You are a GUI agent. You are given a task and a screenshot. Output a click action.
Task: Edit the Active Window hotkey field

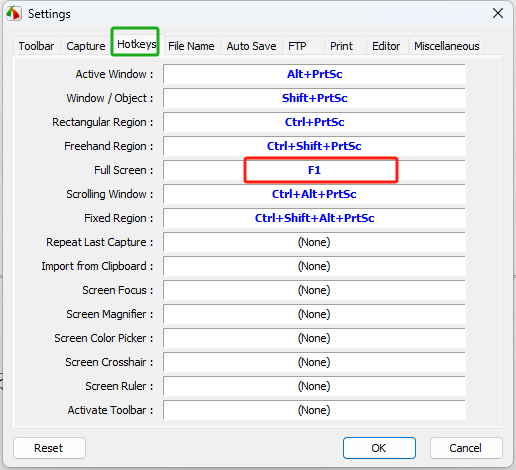(x=314, y=74)
